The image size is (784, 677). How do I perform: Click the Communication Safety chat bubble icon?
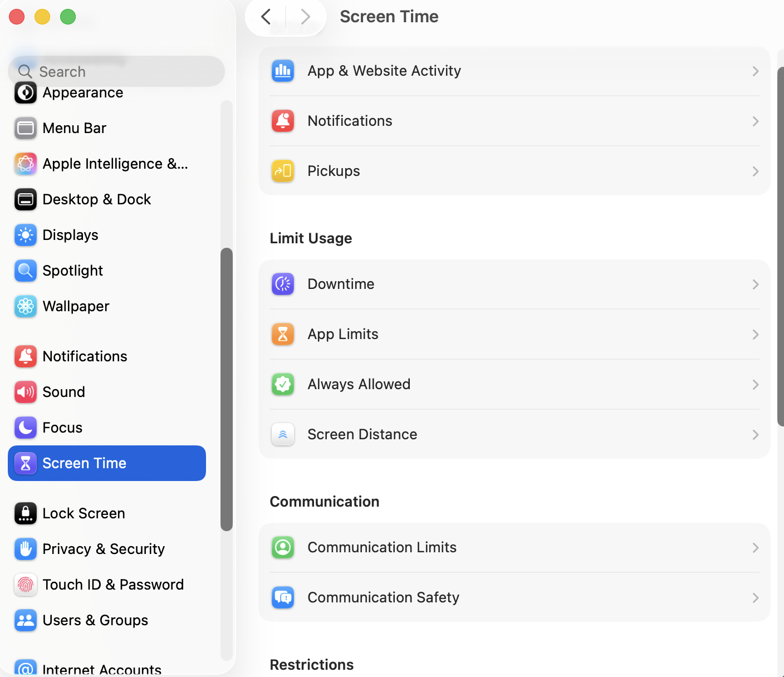point(283,597)
